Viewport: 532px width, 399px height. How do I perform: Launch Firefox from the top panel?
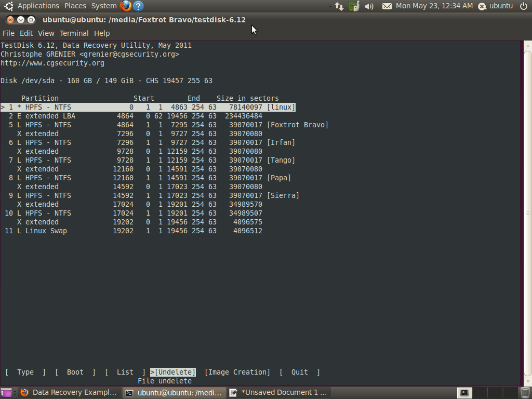(x=126, y=6)
